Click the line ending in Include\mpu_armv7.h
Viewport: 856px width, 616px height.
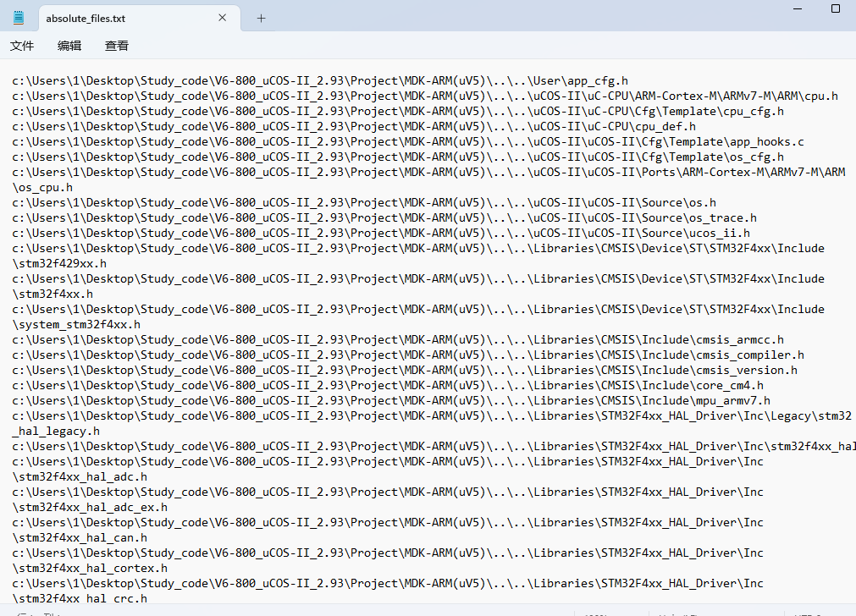(x=391, y=402)
